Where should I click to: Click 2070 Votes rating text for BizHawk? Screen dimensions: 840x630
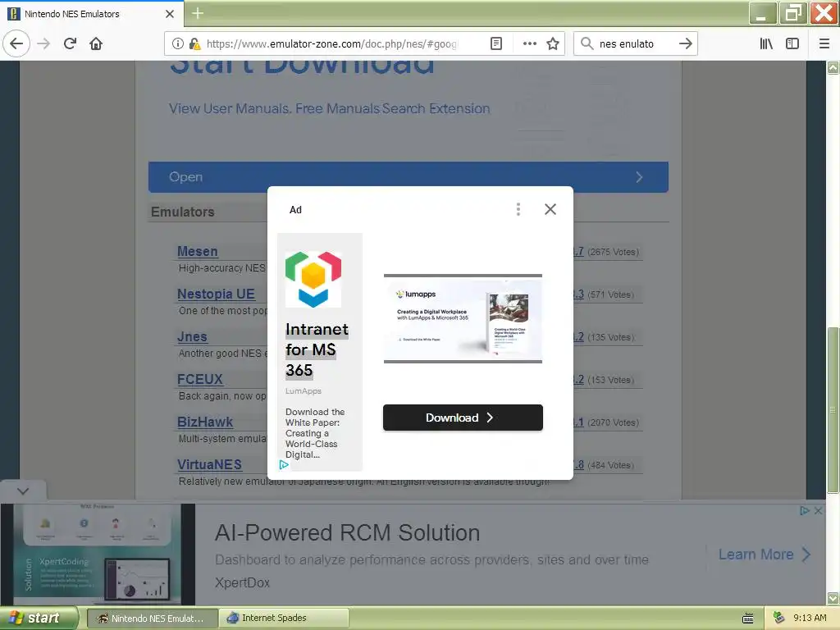(613, 422)
